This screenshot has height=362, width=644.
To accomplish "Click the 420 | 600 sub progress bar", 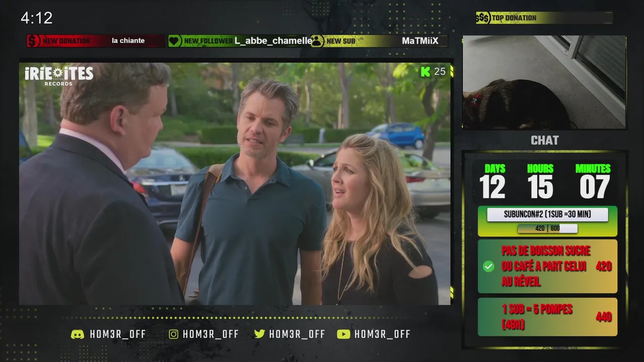I will point(547,228).
